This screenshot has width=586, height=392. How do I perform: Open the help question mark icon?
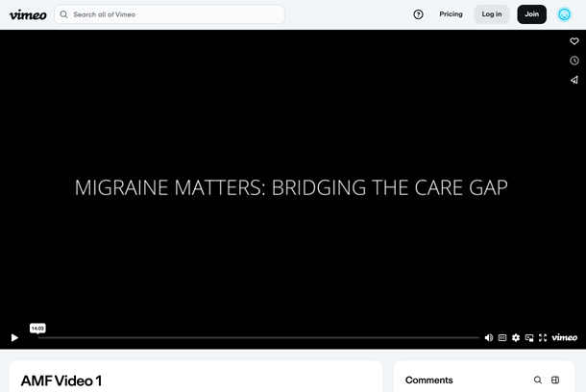[418, 14]
